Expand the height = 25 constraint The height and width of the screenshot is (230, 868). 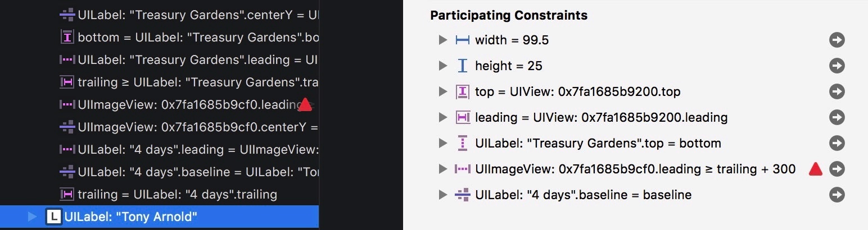443,66
